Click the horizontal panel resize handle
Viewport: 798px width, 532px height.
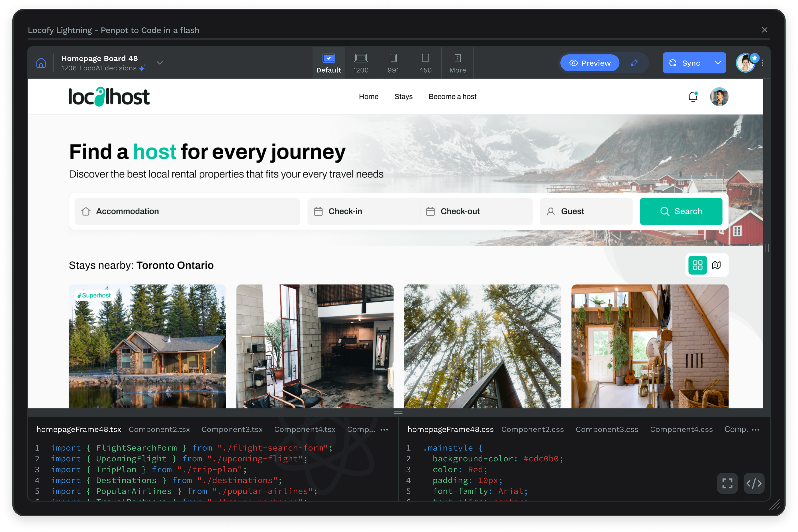[399, 413]
